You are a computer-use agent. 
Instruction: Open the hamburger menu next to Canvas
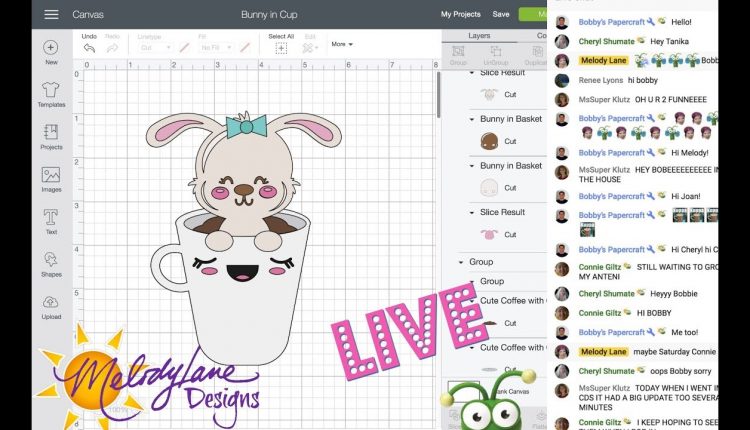click(x=51, y=14)
